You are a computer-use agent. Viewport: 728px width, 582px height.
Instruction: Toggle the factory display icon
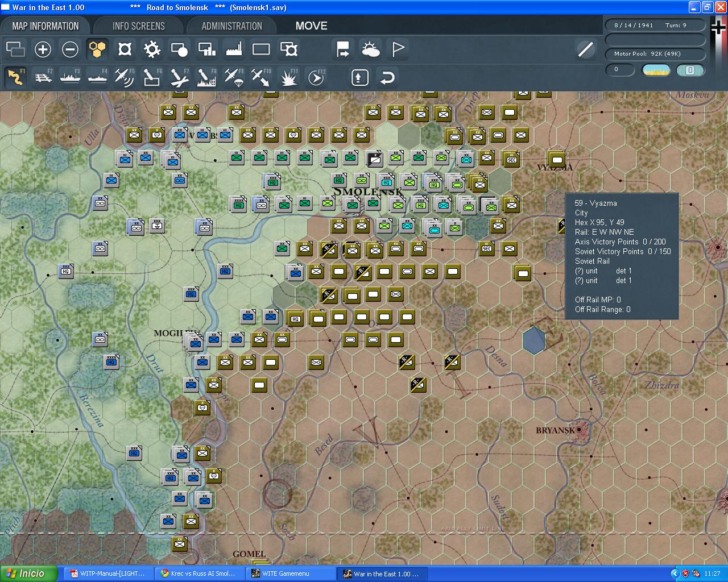[x=234, y=49]
